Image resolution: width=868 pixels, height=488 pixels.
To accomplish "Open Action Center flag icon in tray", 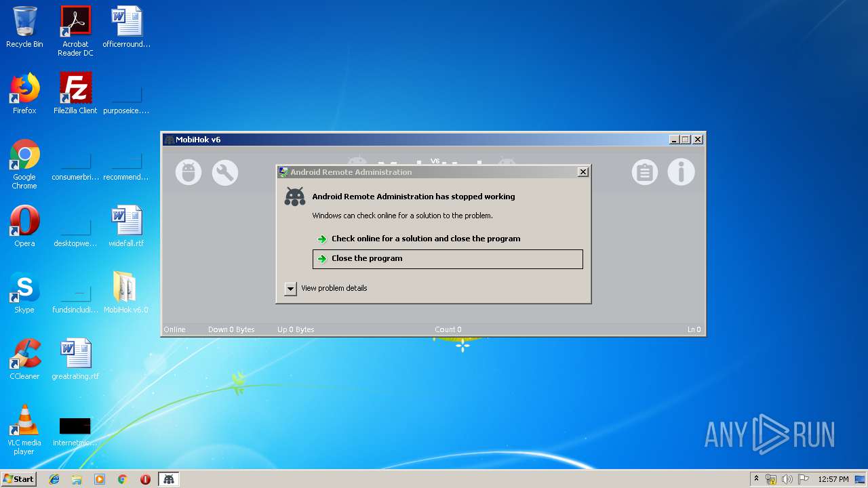I will pyautogui.click(x=804, y=479).
